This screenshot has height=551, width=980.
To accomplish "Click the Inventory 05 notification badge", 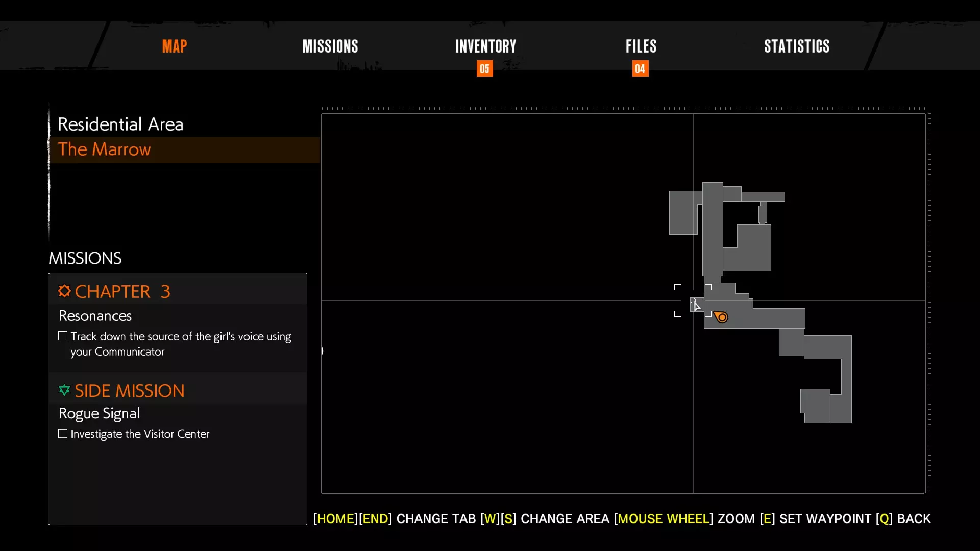I will (x=484, y=69).
